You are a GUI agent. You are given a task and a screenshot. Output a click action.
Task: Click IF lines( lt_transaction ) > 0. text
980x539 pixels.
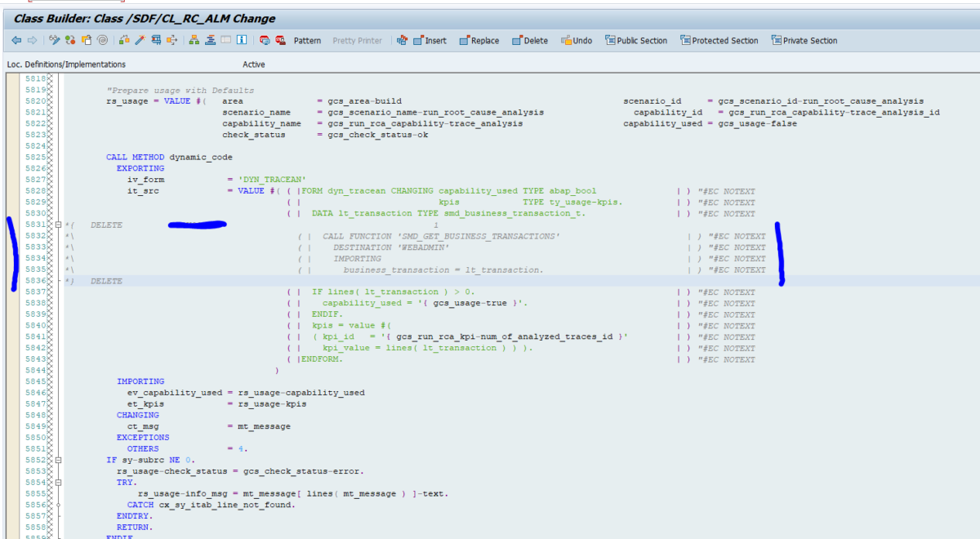[393, 292]
